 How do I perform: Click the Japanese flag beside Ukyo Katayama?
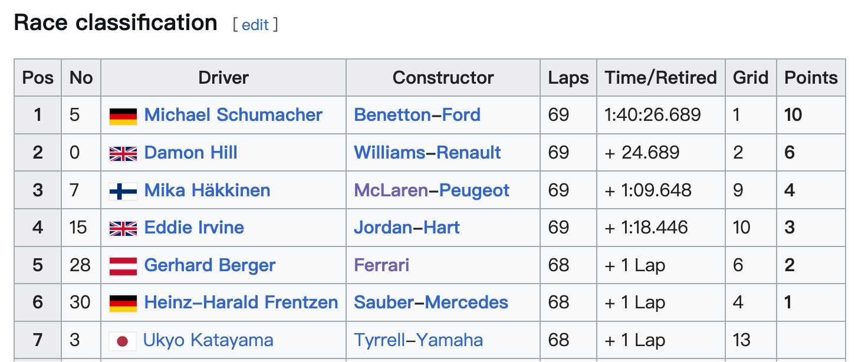coord(123,341)
